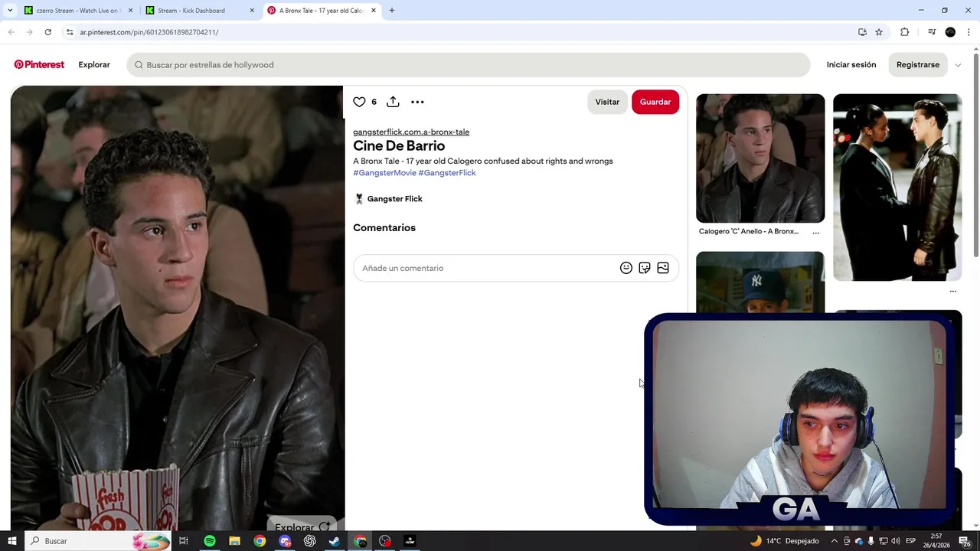This screenshot has width=980, height=551.
Task: Click the share/upload arrow icon on the pin
Action: click(x=393, y=102)
